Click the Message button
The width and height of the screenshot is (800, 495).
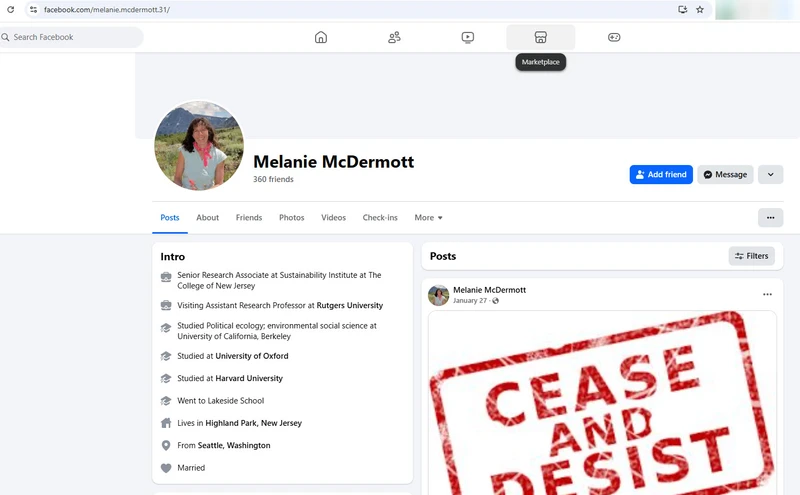coord(725,175)
